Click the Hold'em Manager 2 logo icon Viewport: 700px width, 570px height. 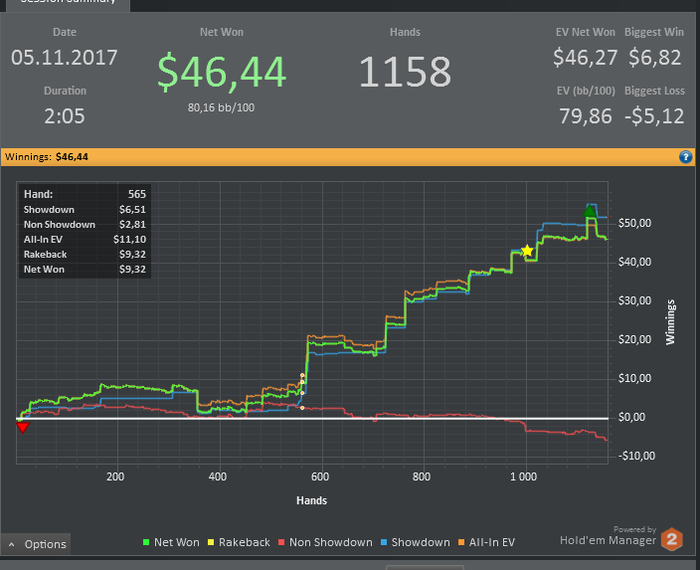tap(672, 539)
